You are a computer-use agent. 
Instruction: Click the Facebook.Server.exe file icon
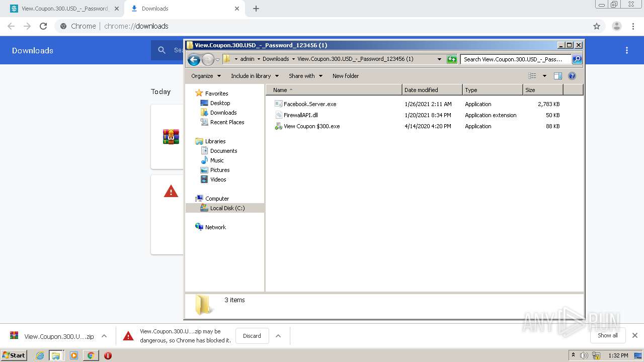tap(278, 104)
